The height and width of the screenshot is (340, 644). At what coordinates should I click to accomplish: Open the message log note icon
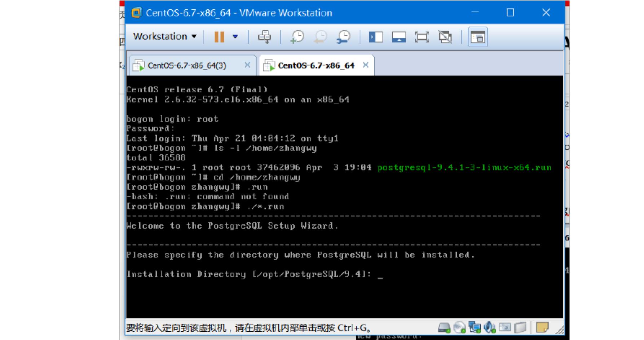tap(542, 327)
